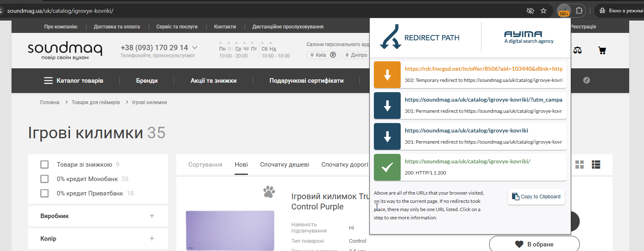Click the green final 200 URL entry

[467, 161]
